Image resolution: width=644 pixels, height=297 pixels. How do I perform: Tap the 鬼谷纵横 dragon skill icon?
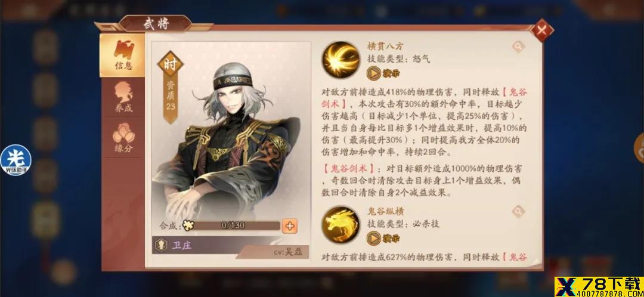[x=340, y=225]
